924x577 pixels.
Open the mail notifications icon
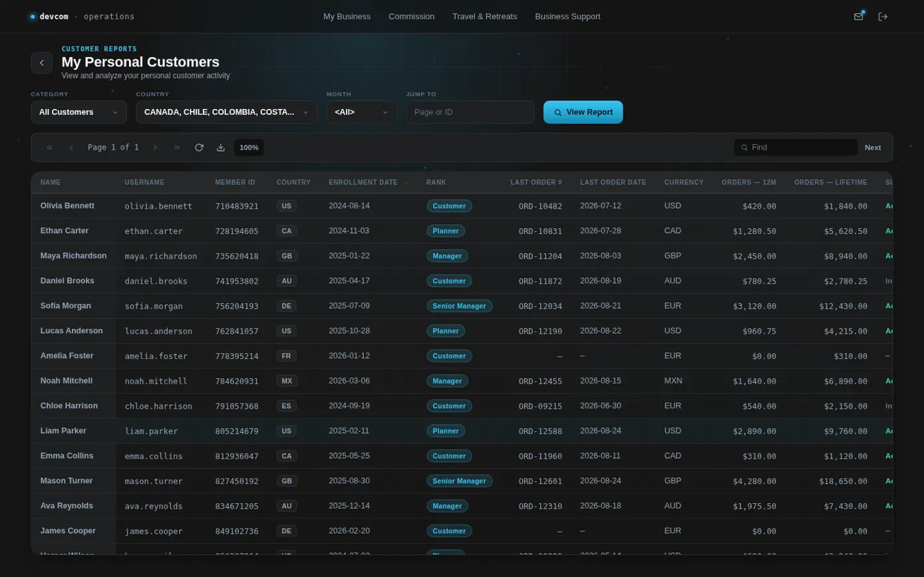pyautogui.click(x=858, y=17)
